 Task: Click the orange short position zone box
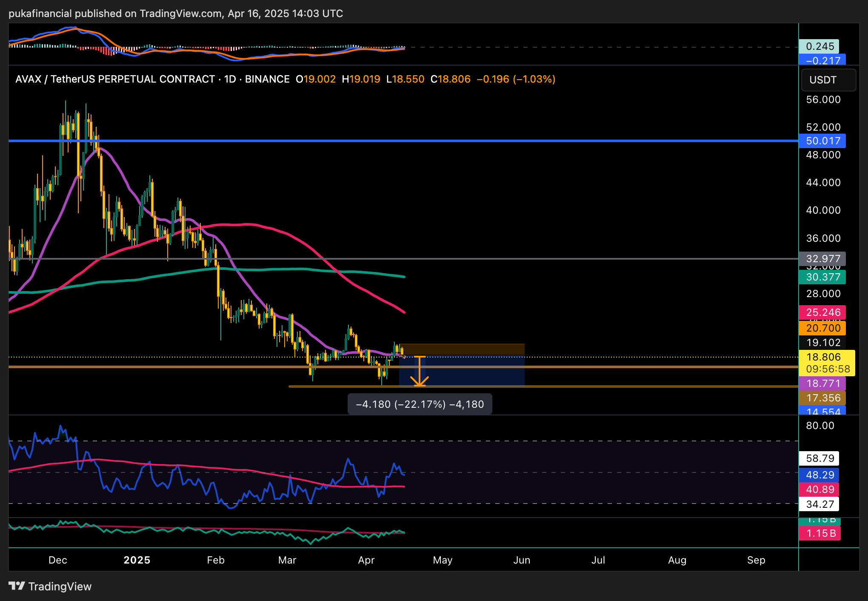pyautogui.click(x=463, y=349)
